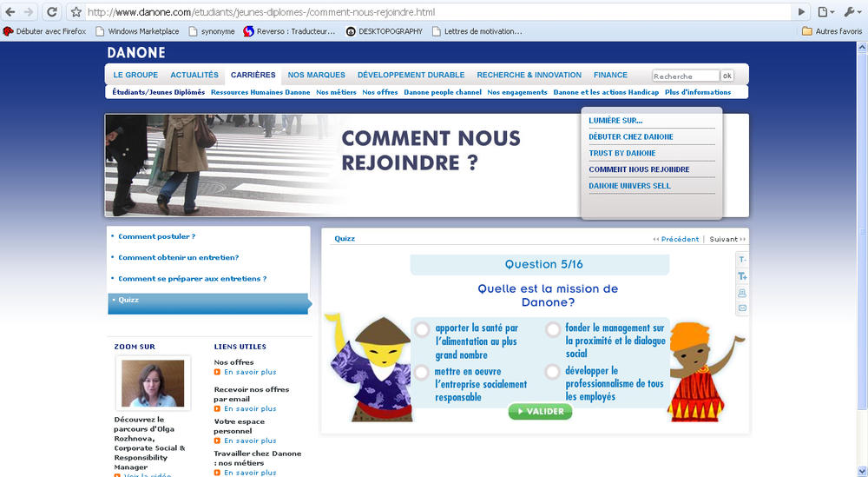Image resolution: width=868 pixels, height=477 pixels.
Task: Click the orange arrow under Votre espace personnel
Action: click(218, 441)
